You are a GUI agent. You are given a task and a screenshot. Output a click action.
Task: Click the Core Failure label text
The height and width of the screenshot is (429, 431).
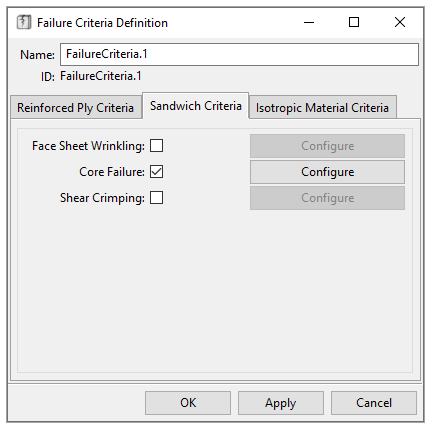[112, 172]
